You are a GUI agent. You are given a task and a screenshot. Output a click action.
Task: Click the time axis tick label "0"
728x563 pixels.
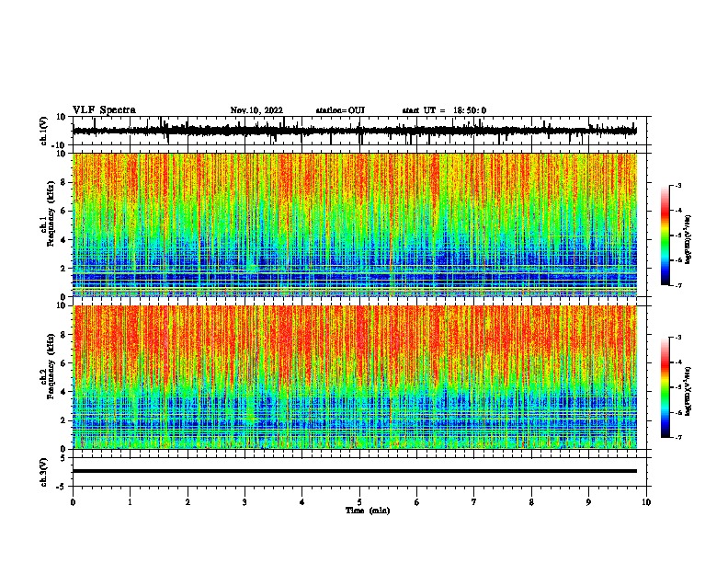73,502
